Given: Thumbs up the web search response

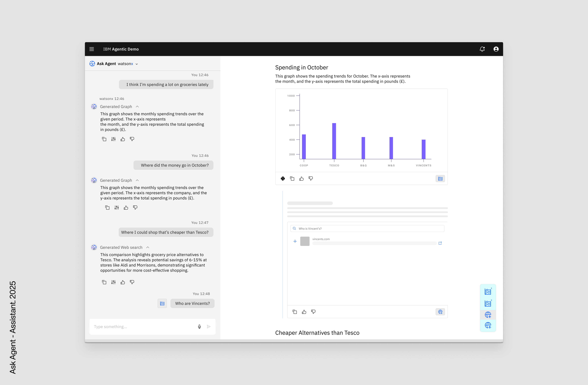Looking at the screenshot, I should point(123,282).
